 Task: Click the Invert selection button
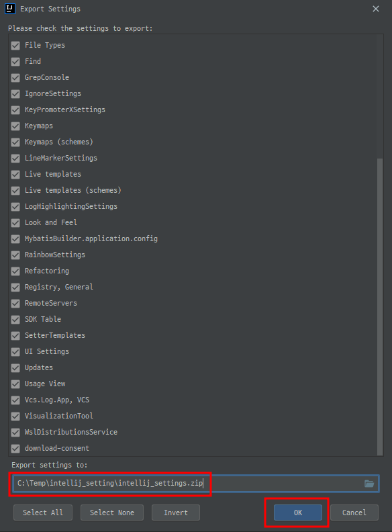tap(176, 513)
